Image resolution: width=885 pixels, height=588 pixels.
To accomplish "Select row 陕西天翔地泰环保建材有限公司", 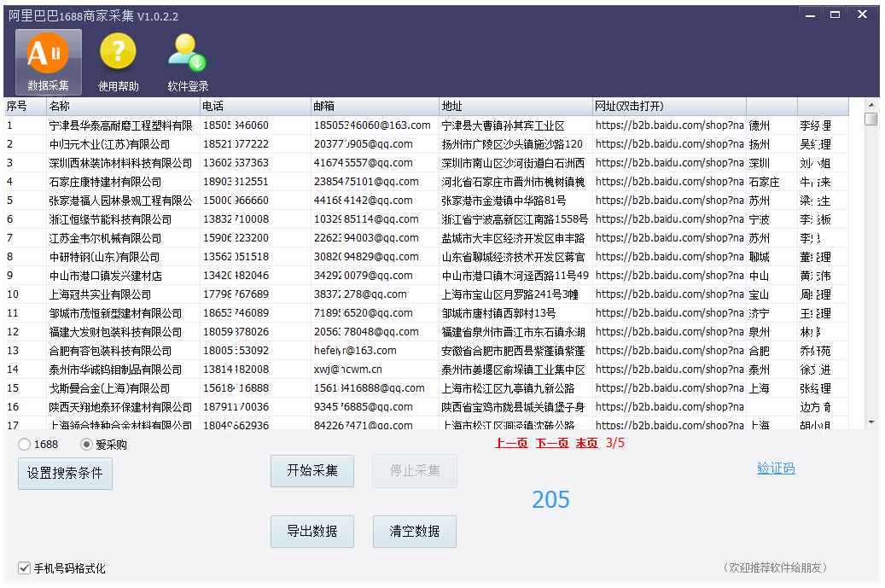I will [x=427, y=407].
